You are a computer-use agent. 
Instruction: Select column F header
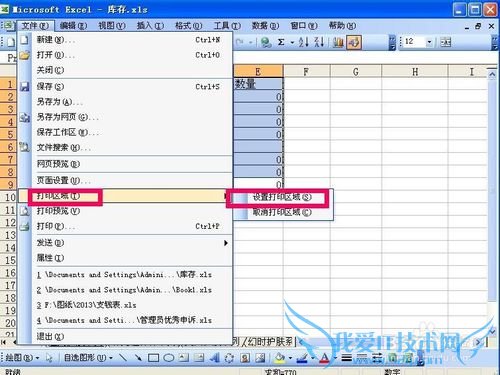pos(306,71)
